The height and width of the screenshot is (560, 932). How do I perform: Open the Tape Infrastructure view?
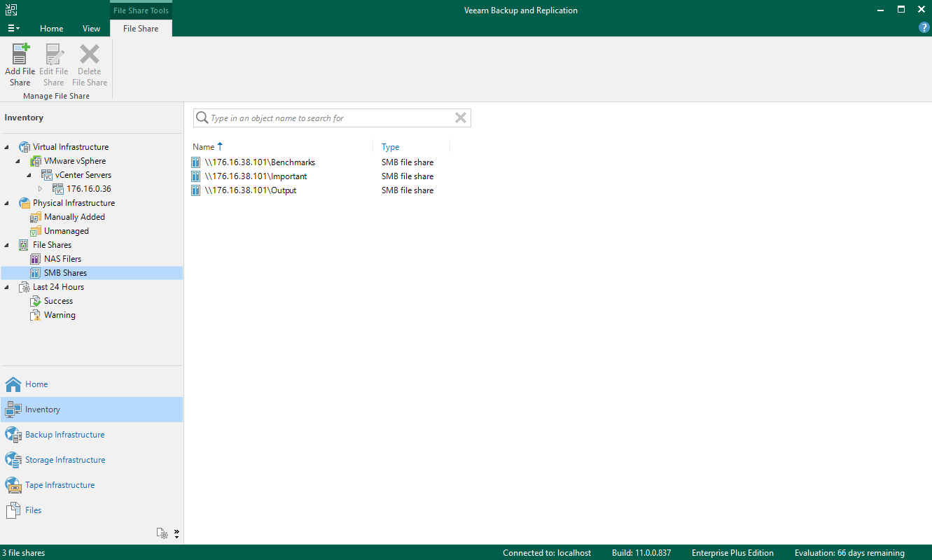92,485
